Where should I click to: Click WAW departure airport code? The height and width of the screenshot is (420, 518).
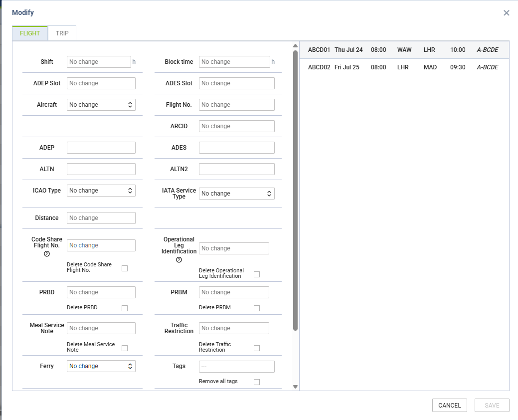[404, 50]
